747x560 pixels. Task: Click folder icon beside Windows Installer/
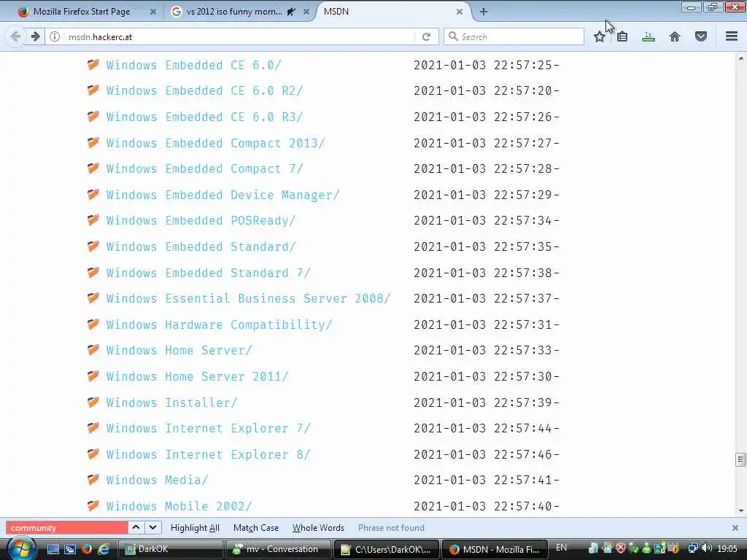(93, 402)
